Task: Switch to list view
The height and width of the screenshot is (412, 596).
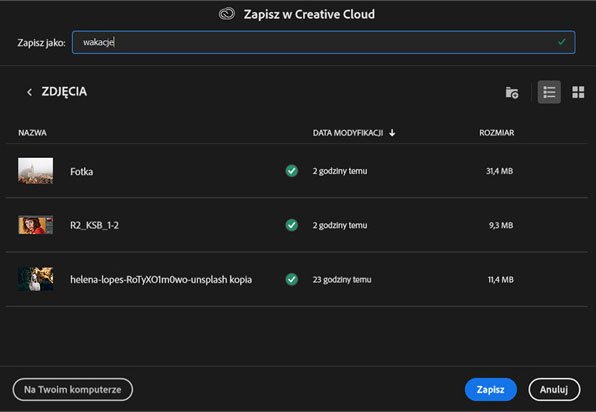Action: (x=549, y=92)
